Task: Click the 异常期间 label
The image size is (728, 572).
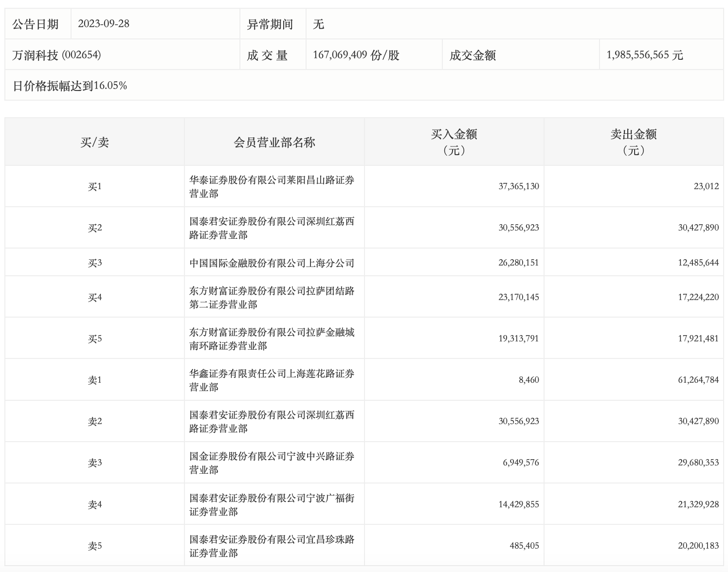Action: (270, 24)
